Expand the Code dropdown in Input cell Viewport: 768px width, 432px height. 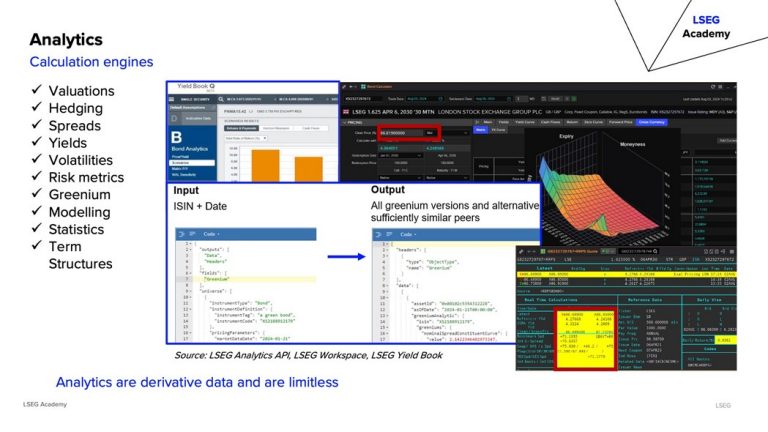(212, 234)
